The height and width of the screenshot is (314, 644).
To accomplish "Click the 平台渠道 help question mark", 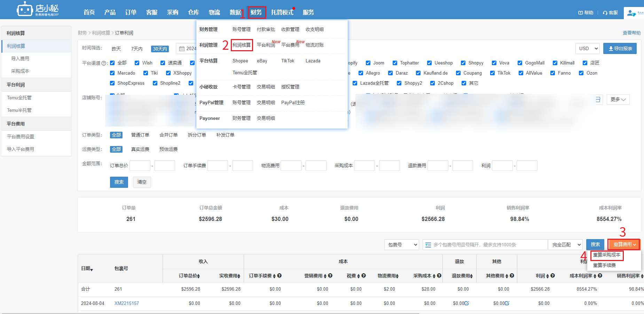I will pos(104,63).
